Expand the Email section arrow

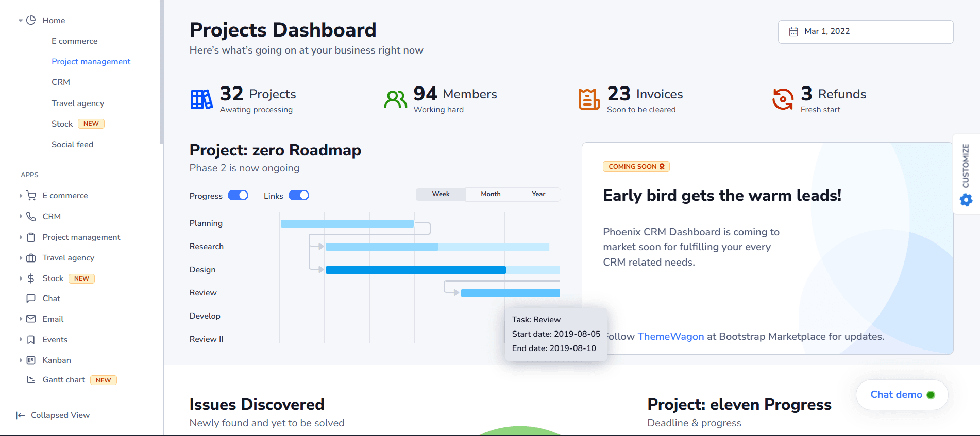[x=21, y=319]
